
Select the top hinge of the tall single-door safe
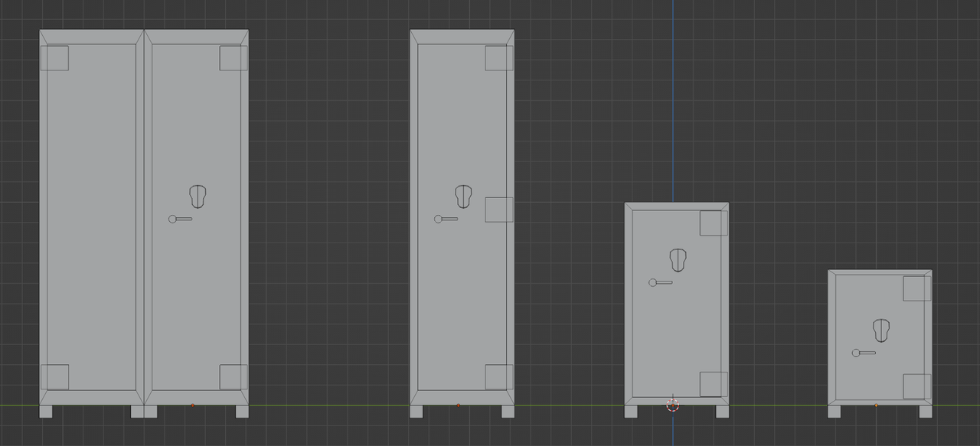pos(499,58)
